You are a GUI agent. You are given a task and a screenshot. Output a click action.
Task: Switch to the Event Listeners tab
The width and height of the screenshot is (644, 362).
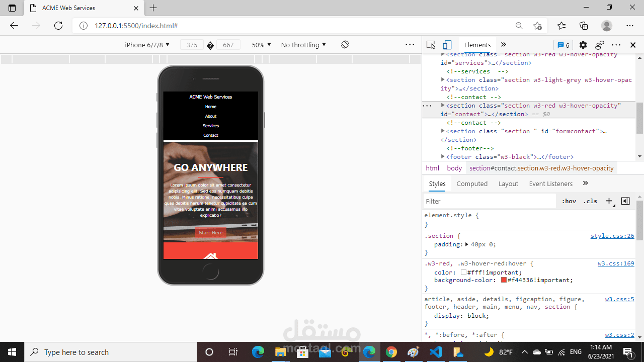click(x=550, y=184)
